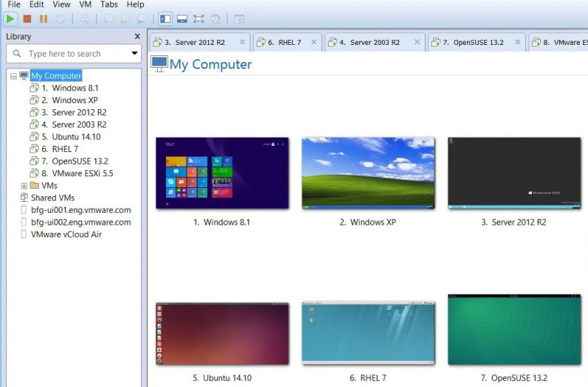The image size is (588, 387).
Task: Close the 3. Server 2012 R2 tab
Action: (x=242, y=42)
